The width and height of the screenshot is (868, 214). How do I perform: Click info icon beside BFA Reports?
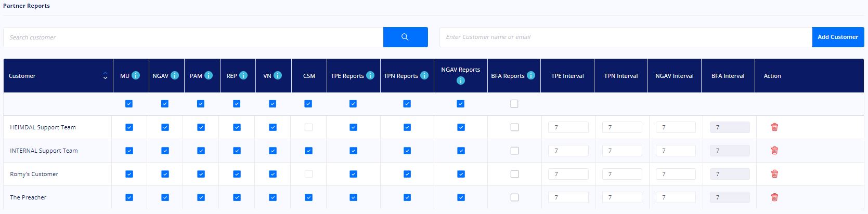pos(531,75)
